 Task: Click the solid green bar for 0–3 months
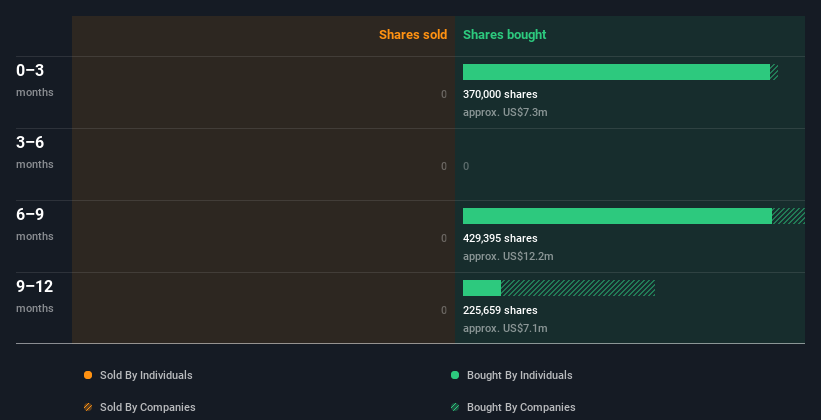[616, 72]
